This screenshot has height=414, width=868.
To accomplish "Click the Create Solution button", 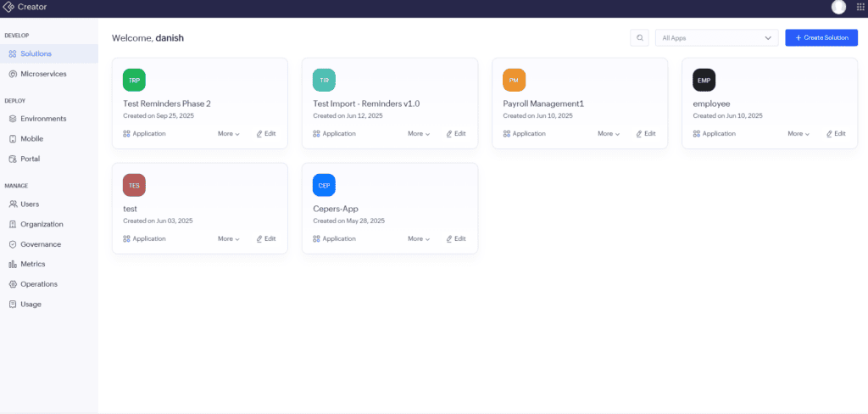I will pyautogui.click(x=821, y=37).
